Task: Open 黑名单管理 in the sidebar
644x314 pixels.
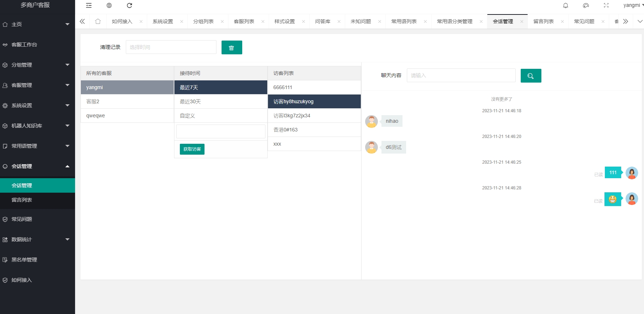Action: [37, 260]
